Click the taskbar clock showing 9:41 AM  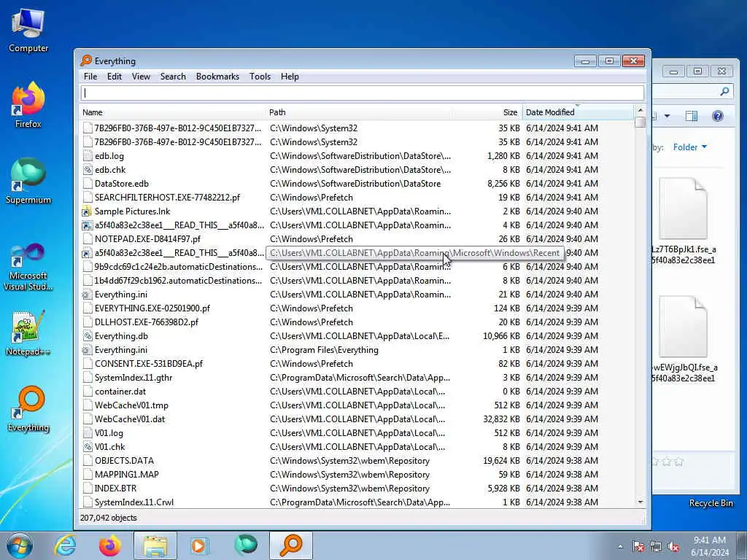(710, 546)
